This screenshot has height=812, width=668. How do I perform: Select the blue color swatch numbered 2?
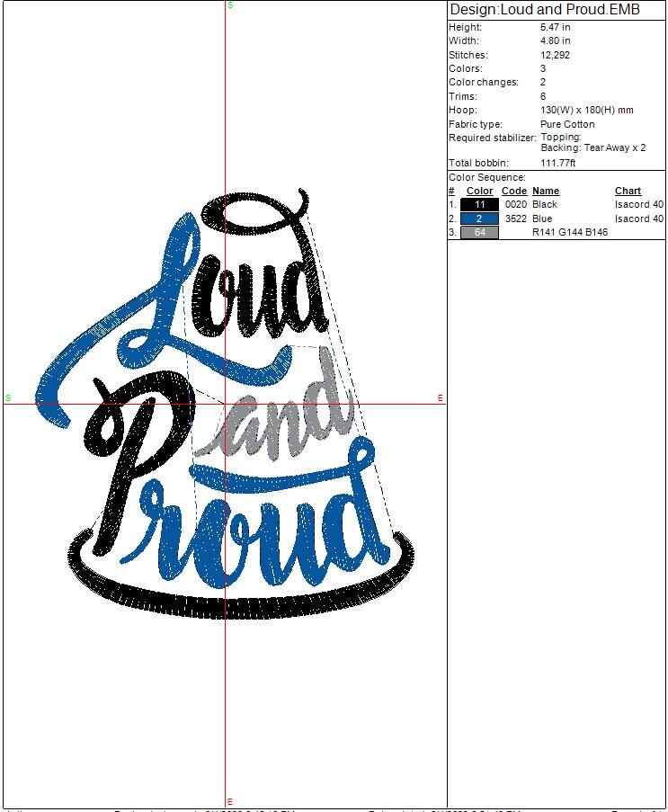click(x=479, y=219)
